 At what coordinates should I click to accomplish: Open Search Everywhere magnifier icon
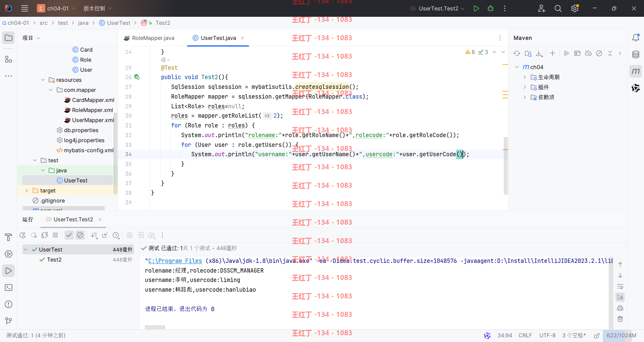pos(558,8)
